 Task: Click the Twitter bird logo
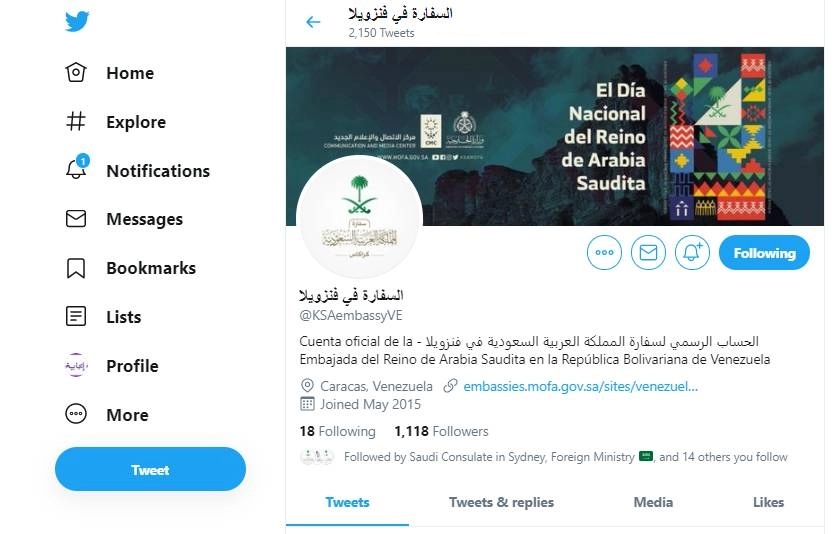77,21
